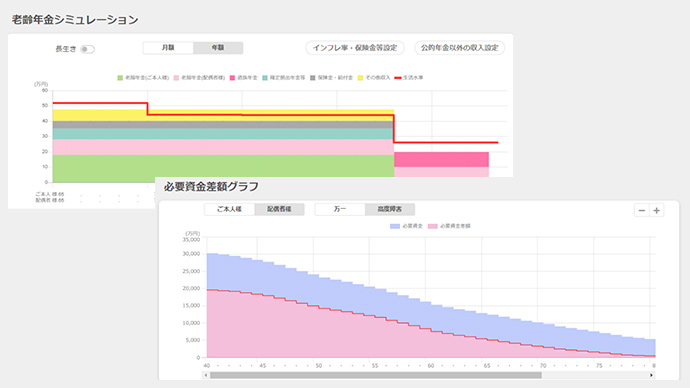Viewport: 690px width, 388px height.
Task: Select the 万一 scenario option
Action: tap(340, 209)
